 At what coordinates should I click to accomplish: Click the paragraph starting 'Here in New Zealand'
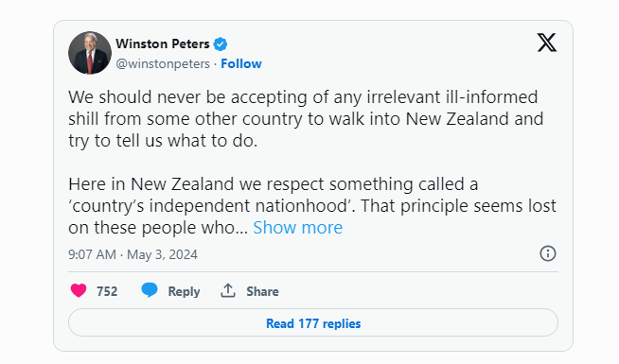(x=312, y=206)
